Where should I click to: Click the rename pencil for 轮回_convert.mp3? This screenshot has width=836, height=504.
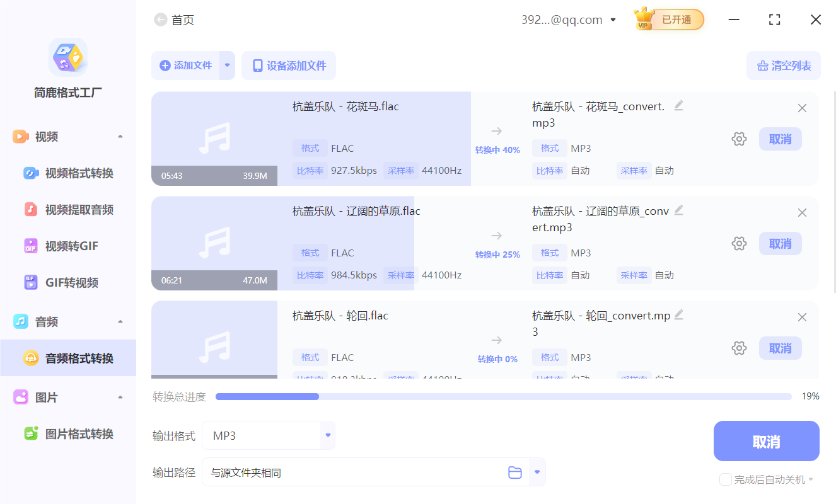[x=678, y=315]
